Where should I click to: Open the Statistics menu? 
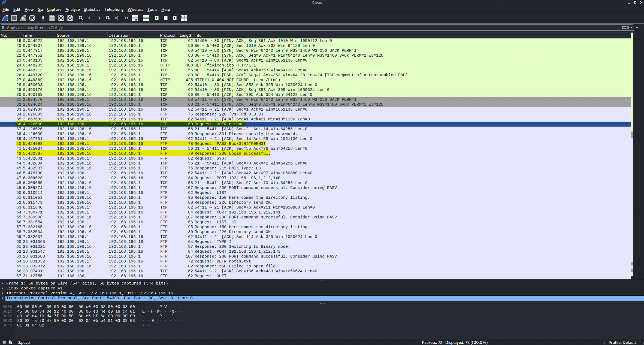pos(92,9)
